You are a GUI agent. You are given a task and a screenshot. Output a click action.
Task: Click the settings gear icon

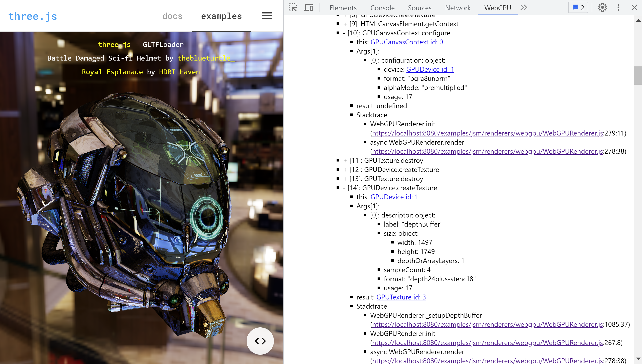click(602, 7)
